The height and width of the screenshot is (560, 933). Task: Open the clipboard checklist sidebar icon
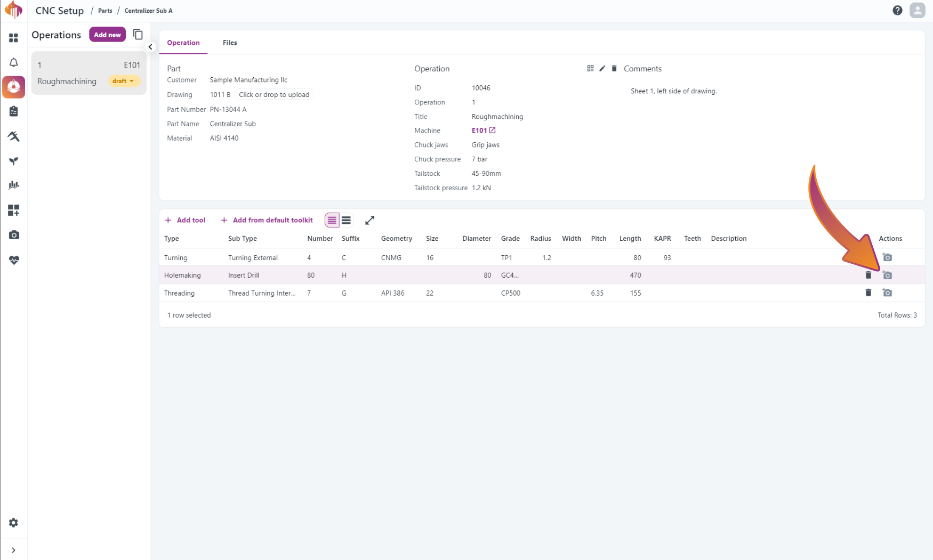[x=13, y=111]
